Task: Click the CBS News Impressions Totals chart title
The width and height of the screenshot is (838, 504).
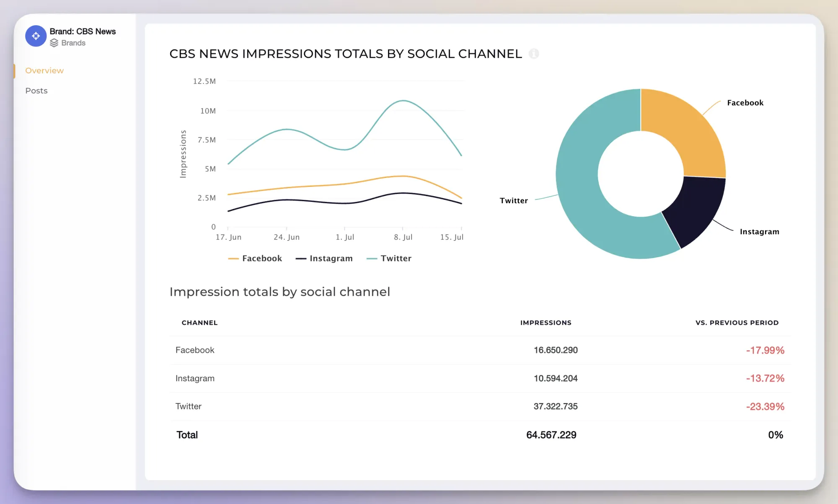Action: tap(346, 54)
